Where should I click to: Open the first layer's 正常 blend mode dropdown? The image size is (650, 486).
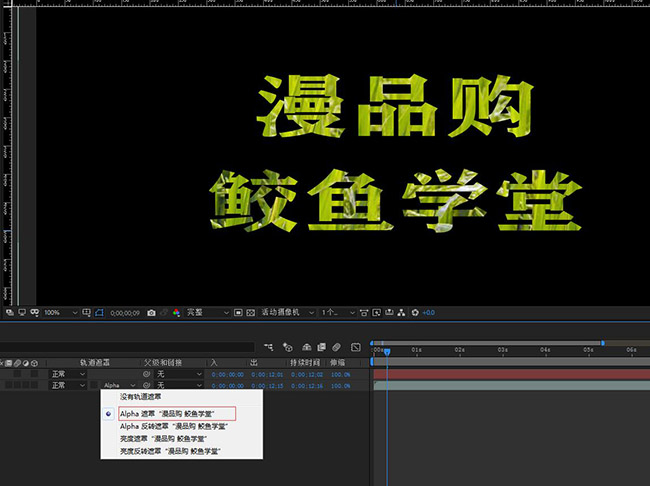click(68, 374)
